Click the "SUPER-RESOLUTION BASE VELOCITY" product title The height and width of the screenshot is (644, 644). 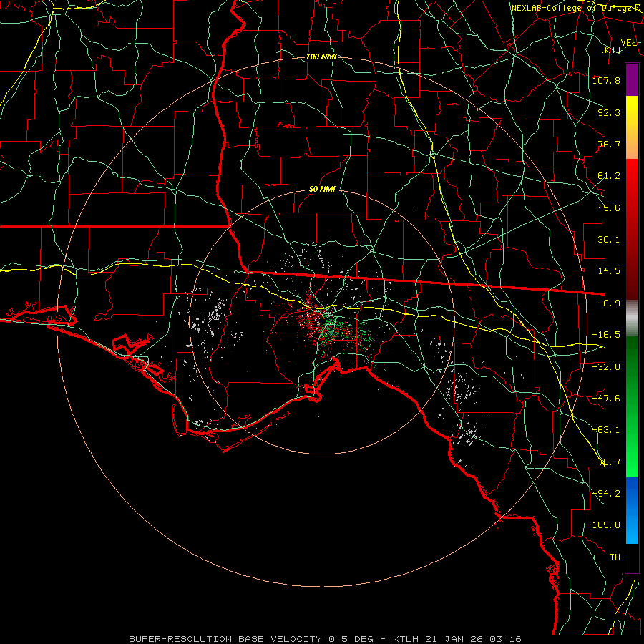[225, 639]
